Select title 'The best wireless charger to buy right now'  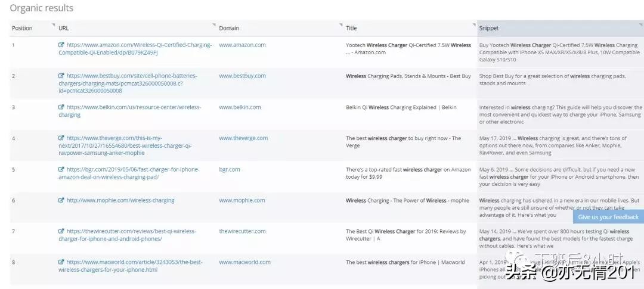tap(403, 142)
